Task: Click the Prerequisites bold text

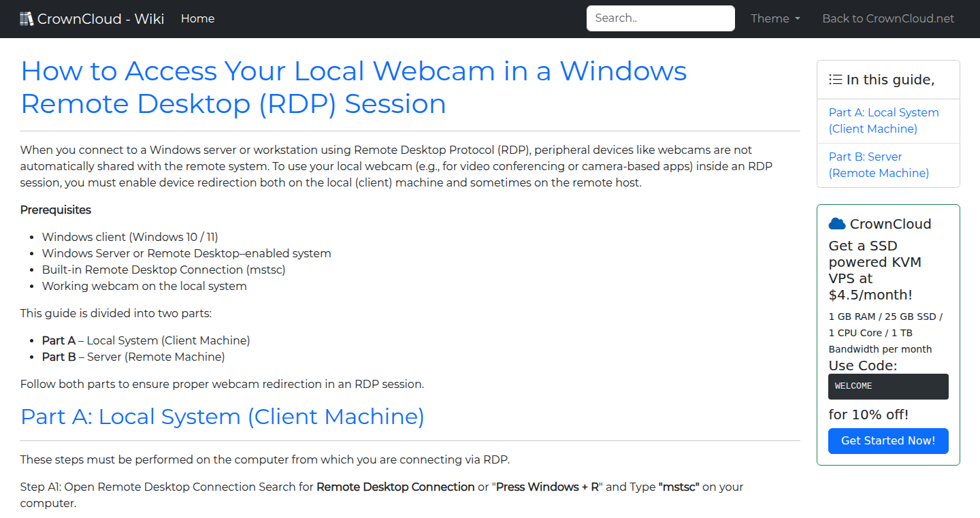Action: click(56, 210)
